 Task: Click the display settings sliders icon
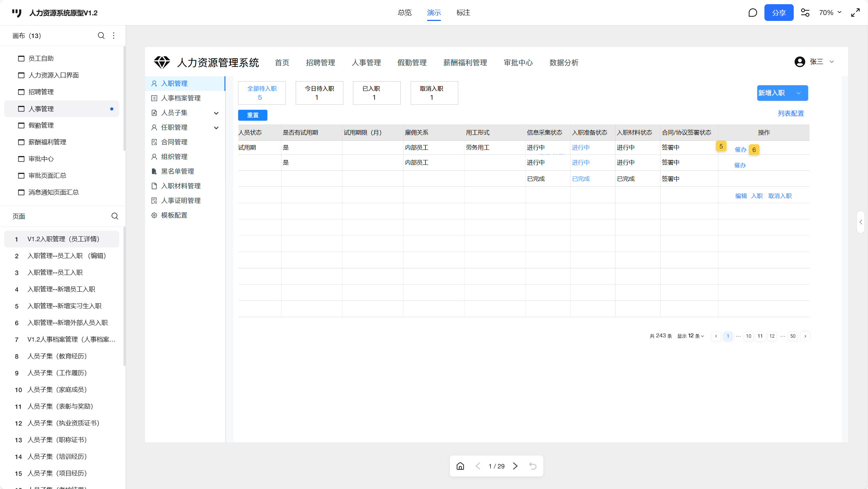pos(805,13)
